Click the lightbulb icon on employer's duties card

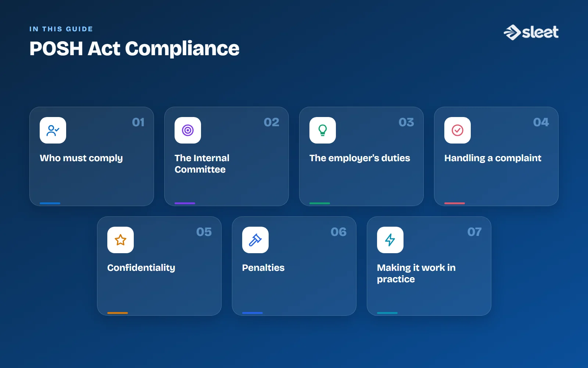coord(323,130)
